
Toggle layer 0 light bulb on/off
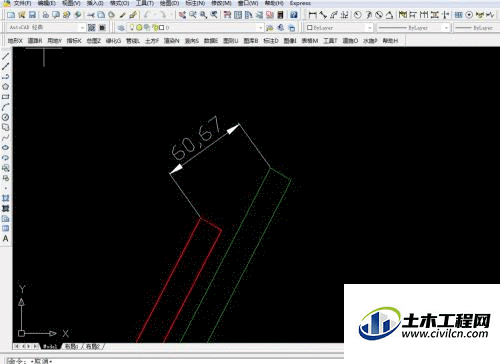coord(132,27)
